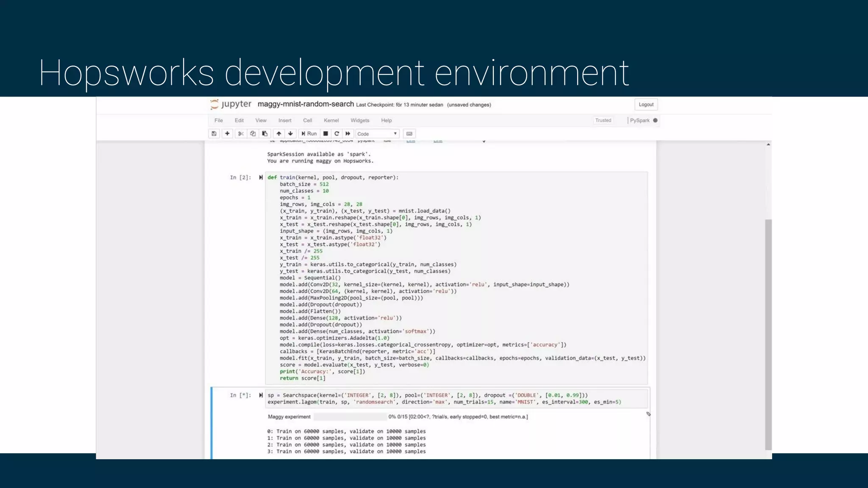Save notebook with the floppy disk icon
868x488 pixels.
214,133
